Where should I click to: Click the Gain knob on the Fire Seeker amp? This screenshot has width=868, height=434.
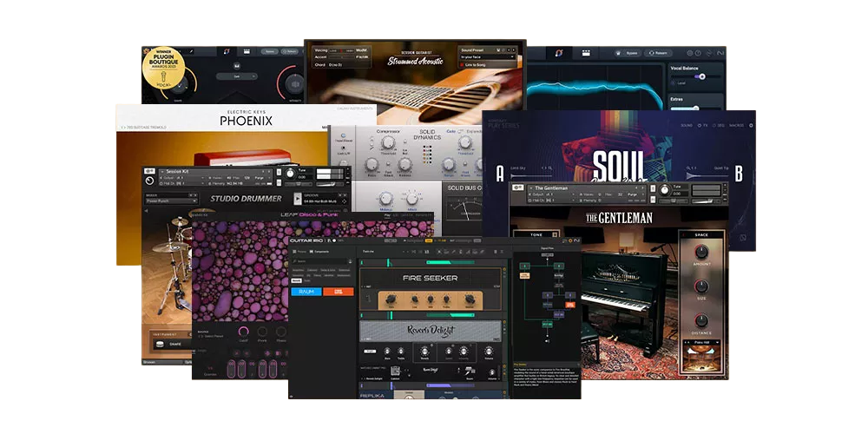(391, 299)
